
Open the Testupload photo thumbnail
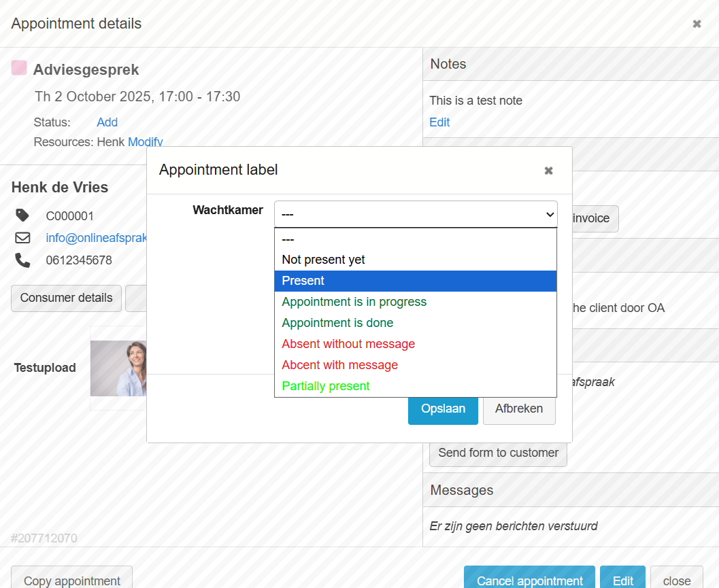click(x=118, y=368)
